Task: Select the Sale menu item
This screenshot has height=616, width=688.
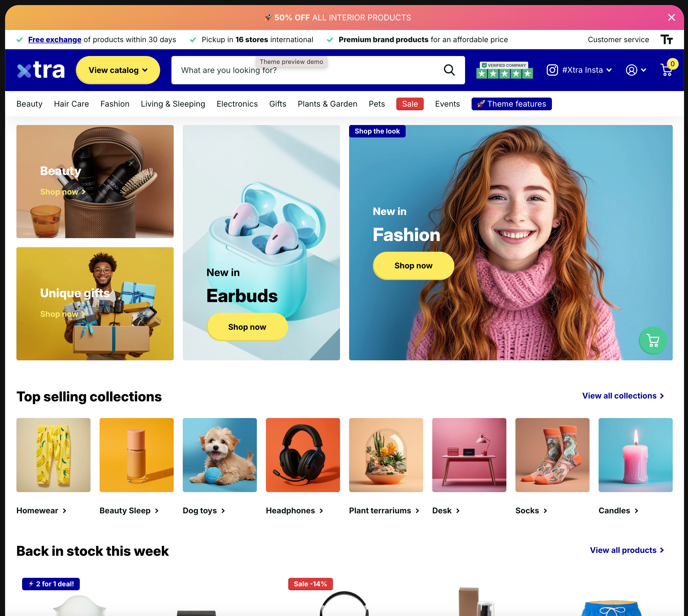Action: (x=410, y=104)
